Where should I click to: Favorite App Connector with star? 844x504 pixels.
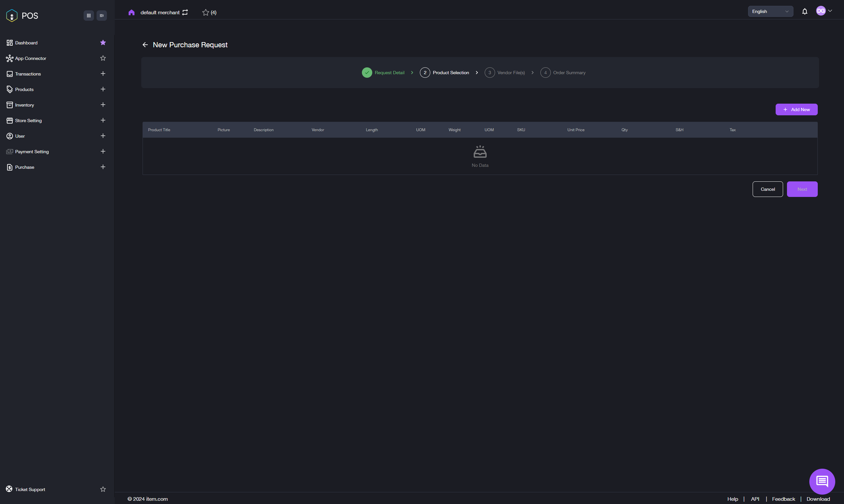click(x=103, y=58)
